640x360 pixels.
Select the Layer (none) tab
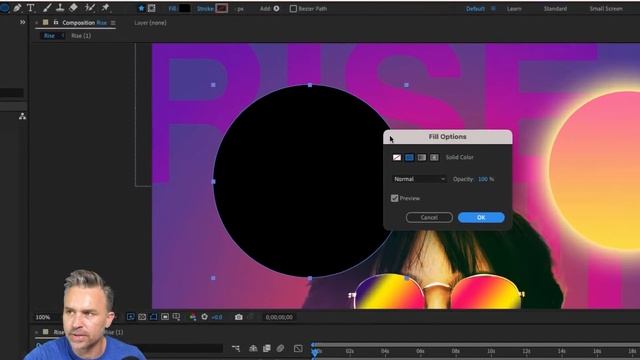(150, 23)
